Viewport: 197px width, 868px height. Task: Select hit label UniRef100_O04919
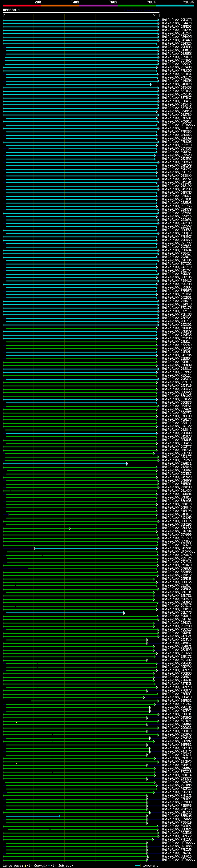click(x=177, y=111)
